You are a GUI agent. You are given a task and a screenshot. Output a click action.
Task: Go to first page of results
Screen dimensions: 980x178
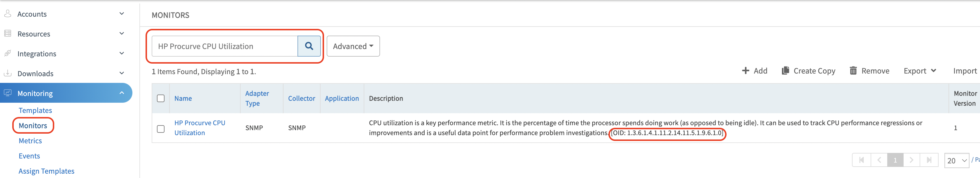(861, 160)
